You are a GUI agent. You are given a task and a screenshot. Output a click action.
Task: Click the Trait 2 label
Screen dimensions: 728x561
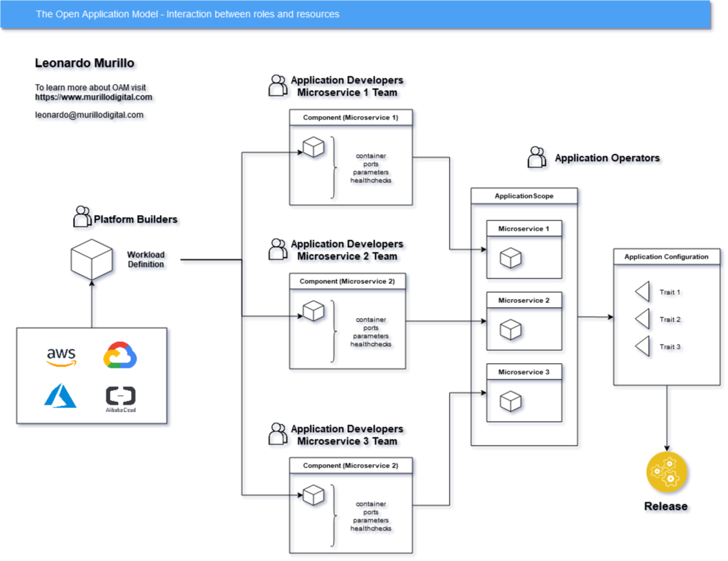[670, 319]
